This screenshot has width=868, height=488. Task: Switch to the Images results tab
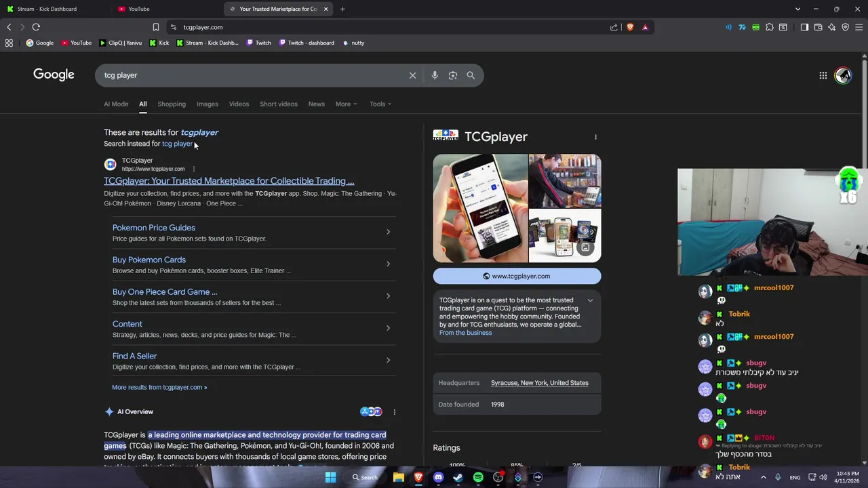[208, 104]
